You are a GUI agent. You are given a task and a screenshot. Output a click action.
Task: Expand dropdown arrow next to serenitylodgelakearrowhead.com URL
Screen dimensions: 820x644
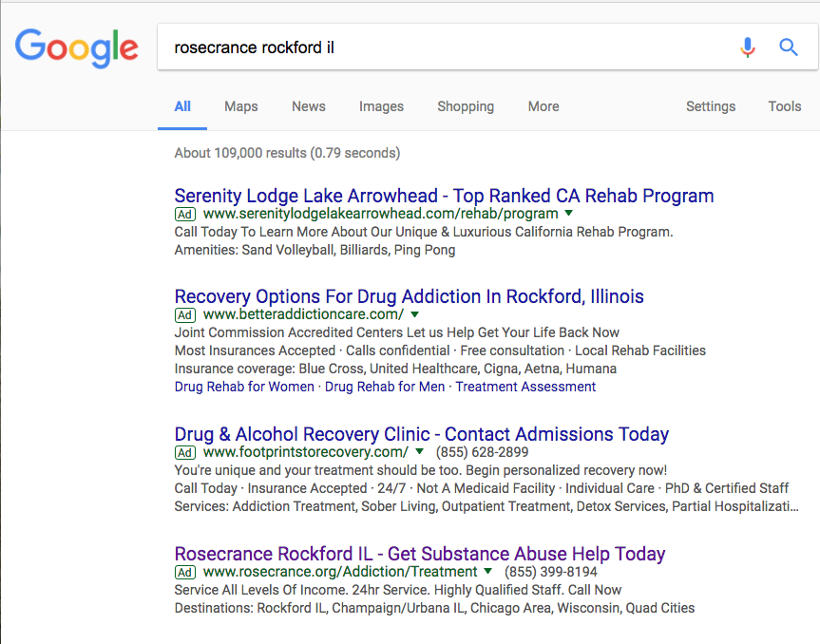pos(569,214)
